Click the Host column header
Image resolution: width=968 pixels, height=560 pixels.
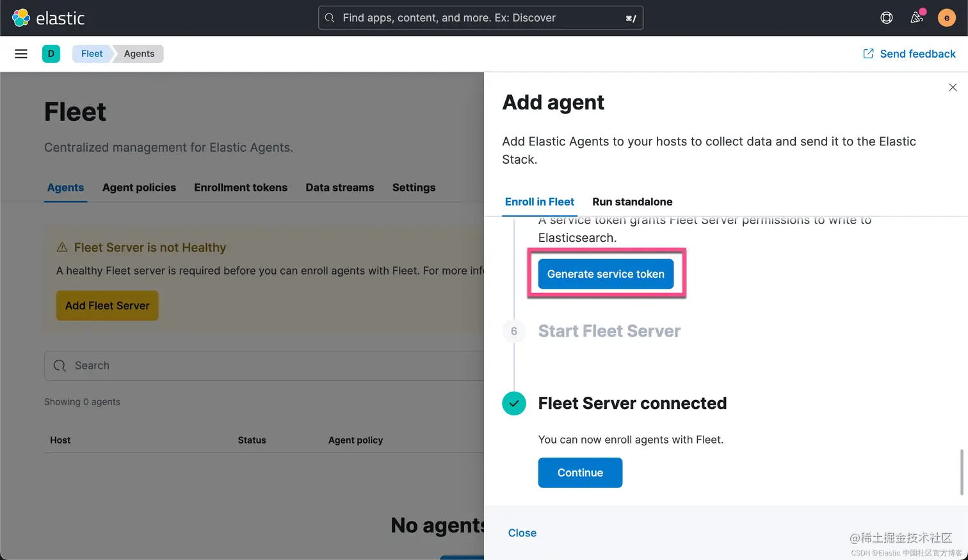(60, 440)
